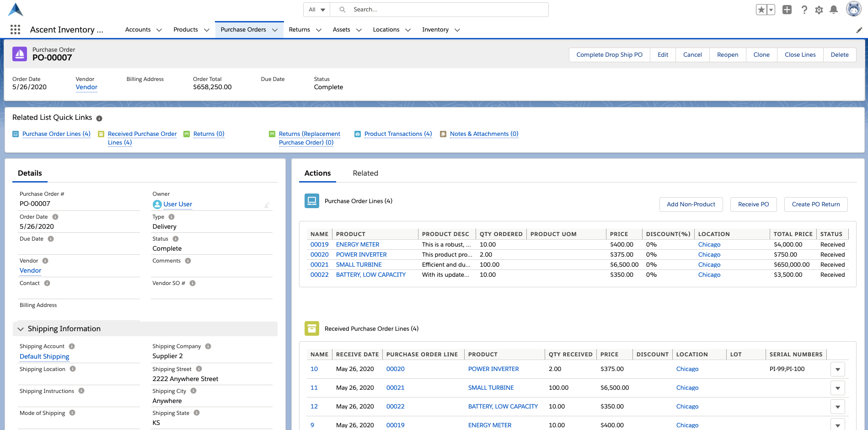Click the Receive PO button
This screenshot has width=868, height=430.
(753, 204)
